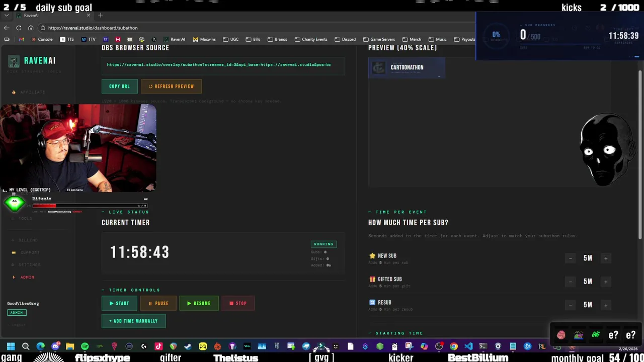Click Add Time Manually button
The image size is (644, 362).
click(133, 321)
